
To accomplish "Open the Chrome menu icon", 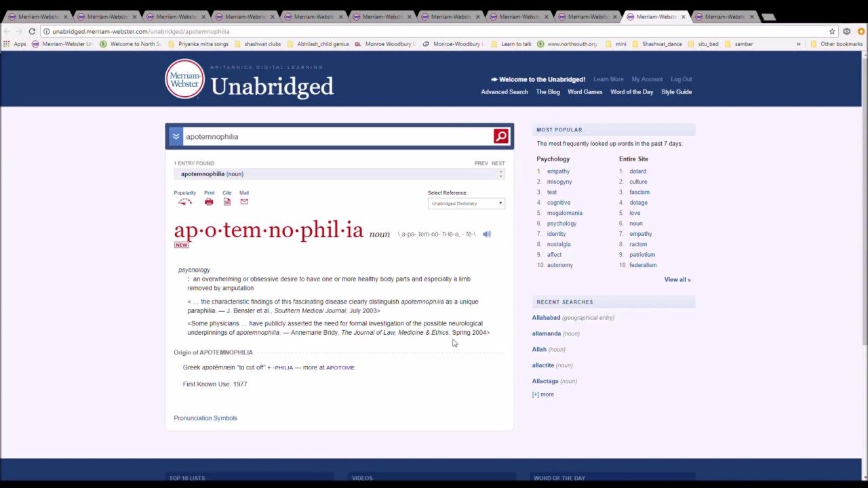I will pos(861,31).
